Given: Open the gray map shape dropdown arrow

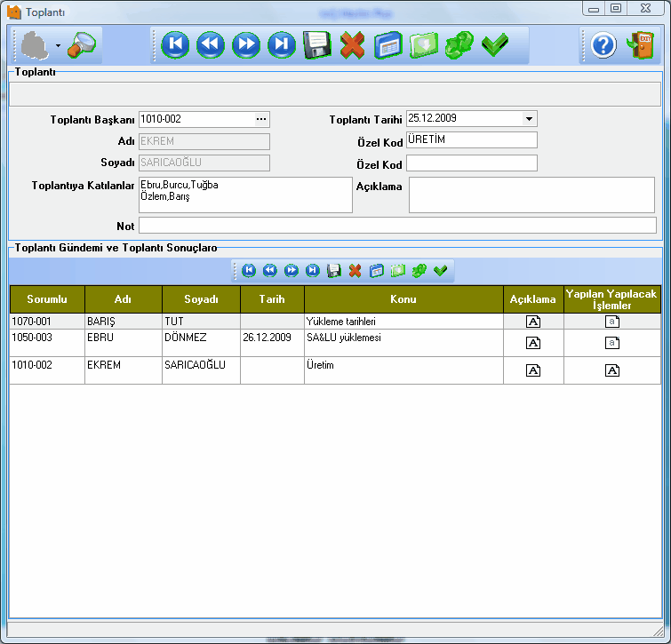Looking at the screenshot, I should pyautogui.click(x=58, y=45).
